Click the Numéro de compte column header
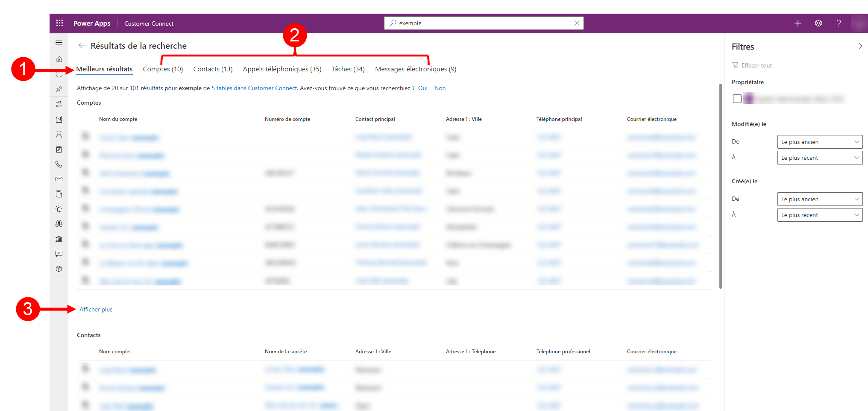The image size is (868, 411). coord(287,119)
